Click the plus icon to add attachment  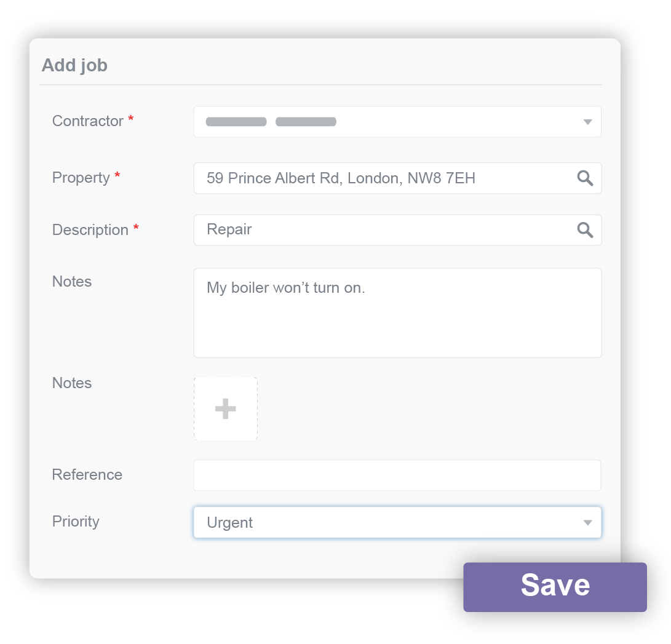point(226,409)
